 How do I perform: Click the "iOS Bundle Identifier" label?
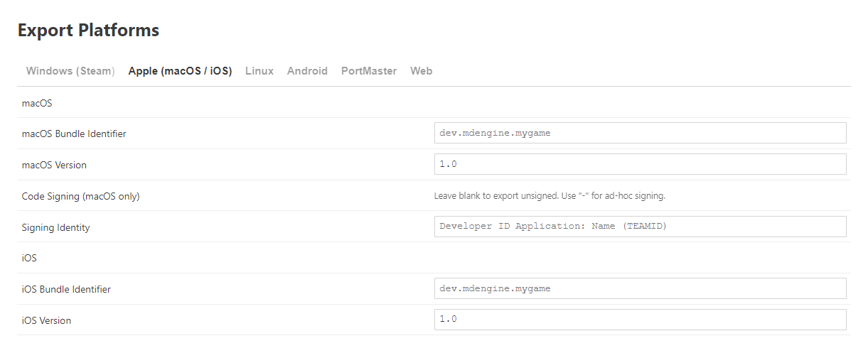[x=66, y=289]
